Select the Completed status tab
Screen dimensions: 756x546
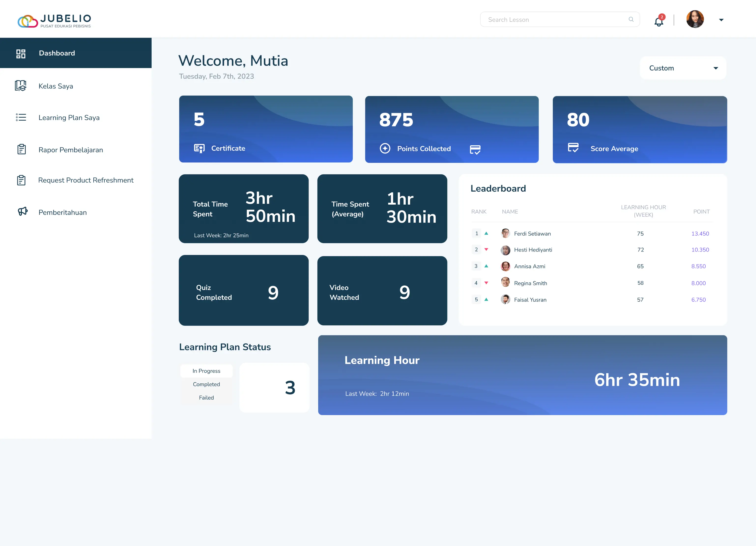coord(206,384)
